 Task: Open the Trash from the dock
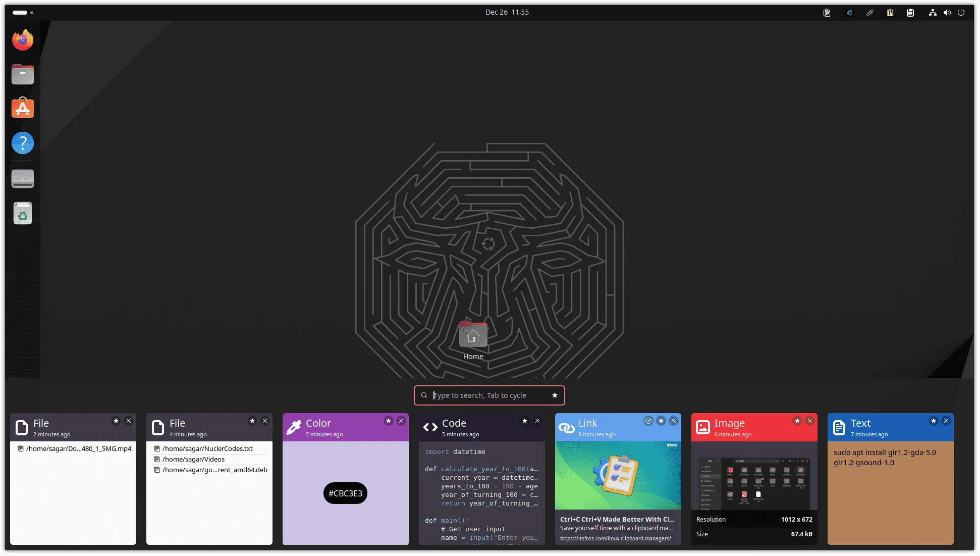[x=22, y=213]
